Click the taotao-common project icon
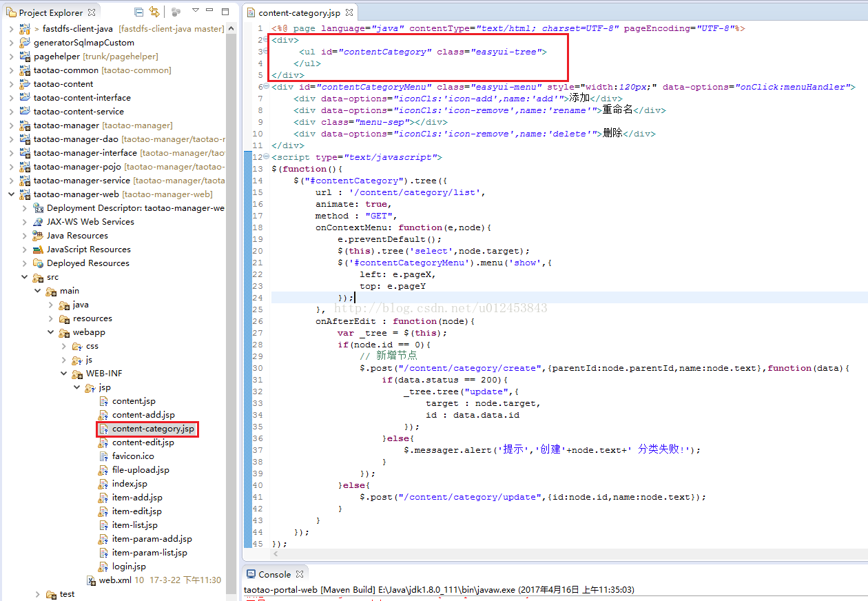The width and height of the screenshot is (868, 601). (26, 70)
